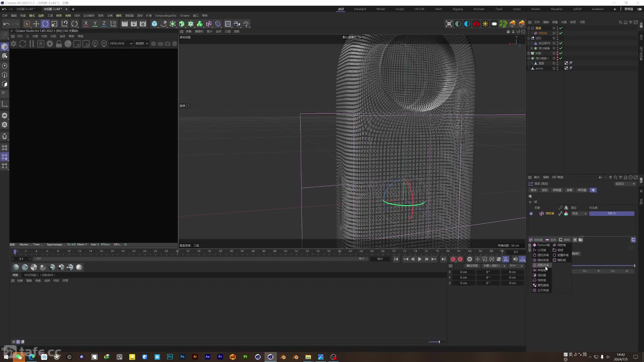Screen dimensions: 644x362
Task: Select the Rotate tool in top toolbar
Action: pos(45,24)
